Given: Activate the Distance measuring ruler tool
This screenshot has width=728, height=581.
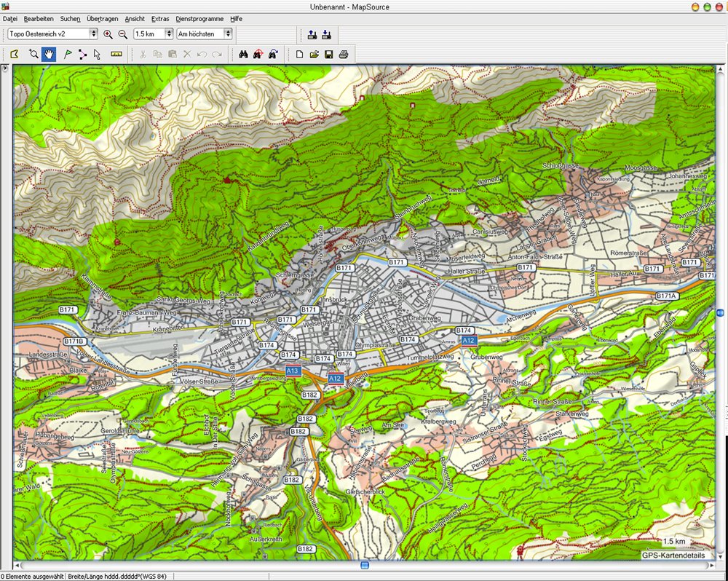Looking at the screenshot, I should [116, 55].
